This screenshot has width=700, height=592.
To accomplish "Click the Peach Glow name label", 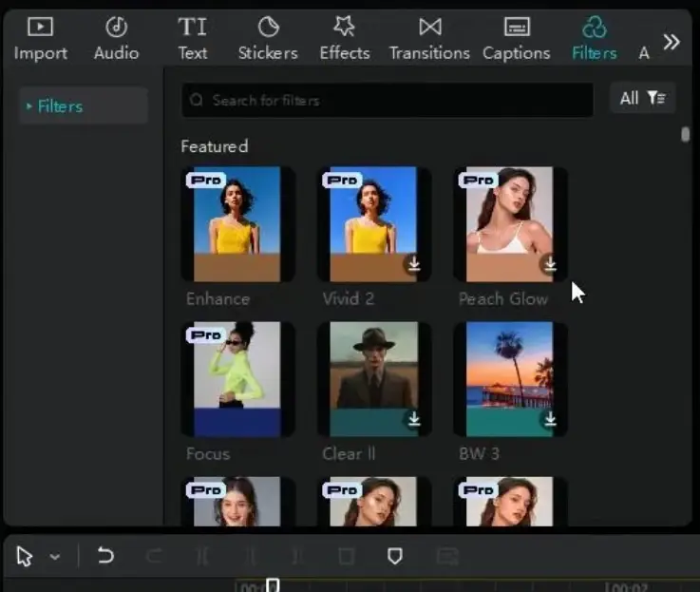I will [503, 299].
